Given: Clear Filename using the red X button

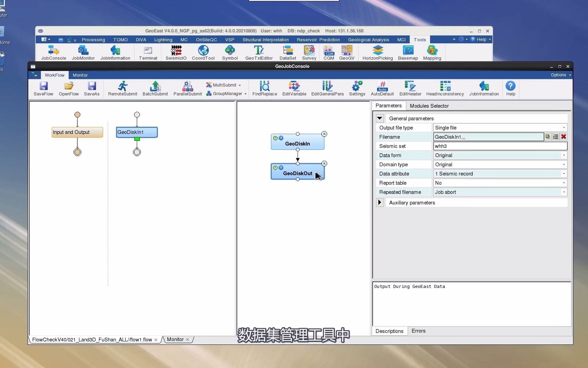Looking at the screenshot, I should 563,137.
